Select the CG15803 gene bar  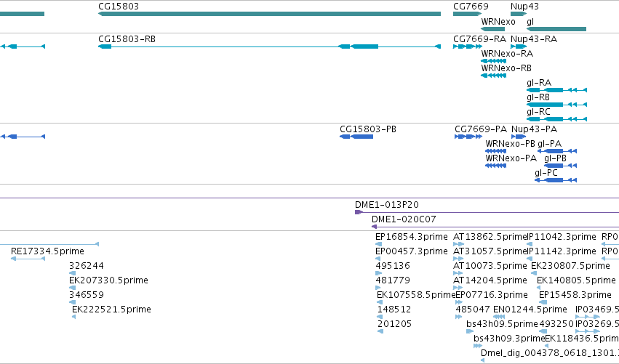click(x=269, y=14)
